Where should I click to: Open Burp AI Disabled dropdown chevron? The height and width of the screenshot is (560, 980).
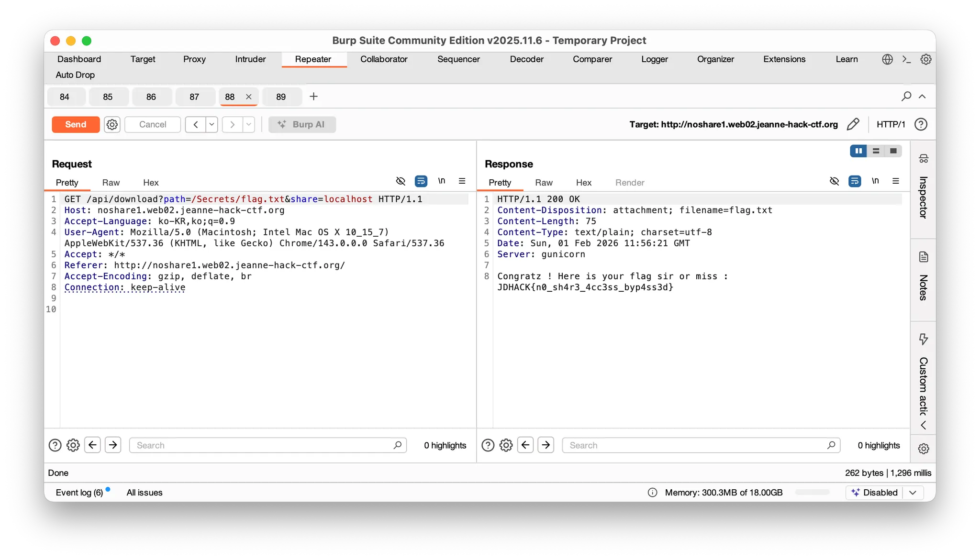[x=913, y=493]
